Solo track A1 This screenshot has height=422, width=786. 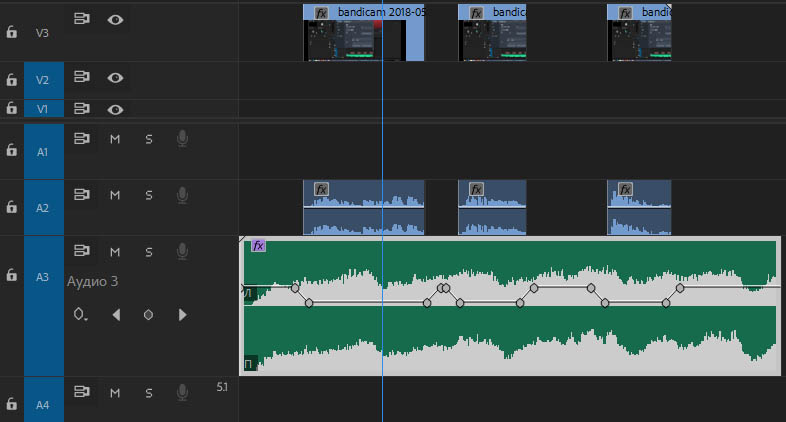149,139
